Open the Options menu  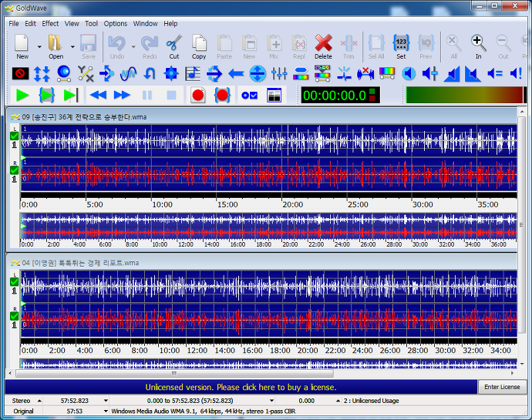[x=116, y=23]
